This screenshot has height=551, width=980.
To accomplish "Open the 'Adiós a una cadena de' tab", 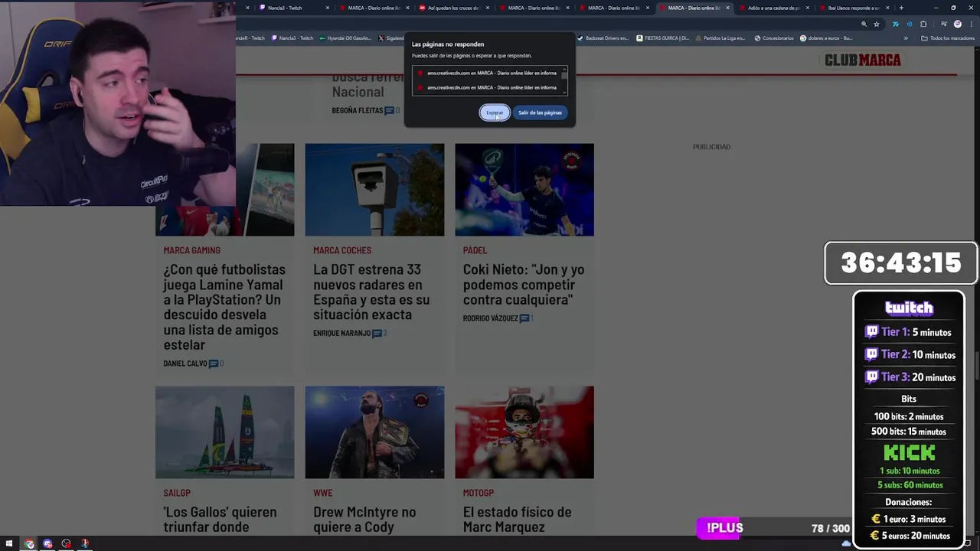I will (x=774, y=8).
